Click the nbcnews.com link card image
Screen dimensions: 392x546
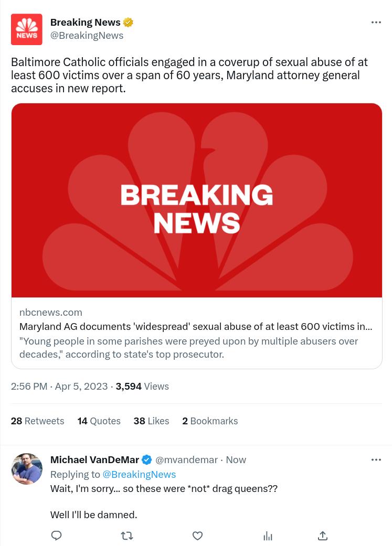click(196, 200)
